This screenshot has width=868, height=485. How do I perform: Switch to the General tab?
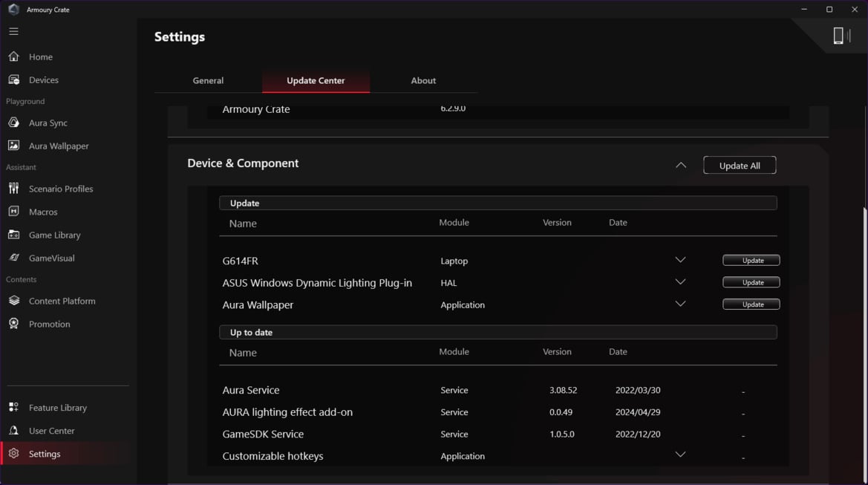[208, 81]
